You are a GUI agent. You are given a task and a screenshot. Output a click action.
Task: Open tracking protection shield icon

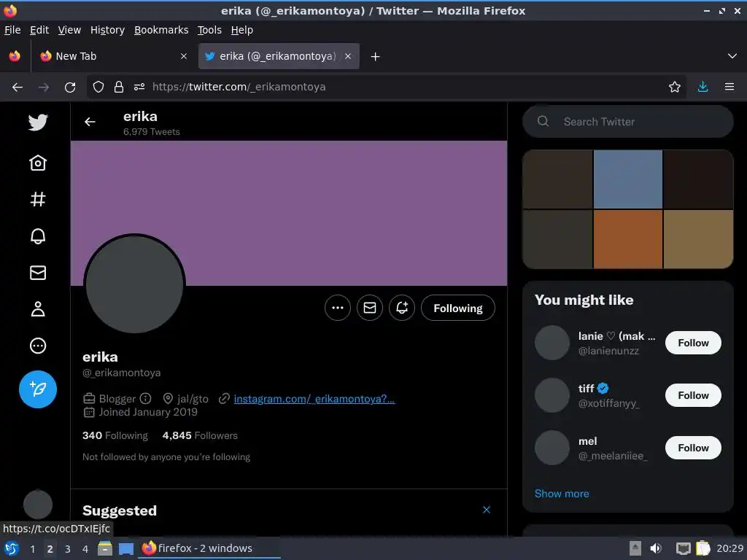point(98,87)
